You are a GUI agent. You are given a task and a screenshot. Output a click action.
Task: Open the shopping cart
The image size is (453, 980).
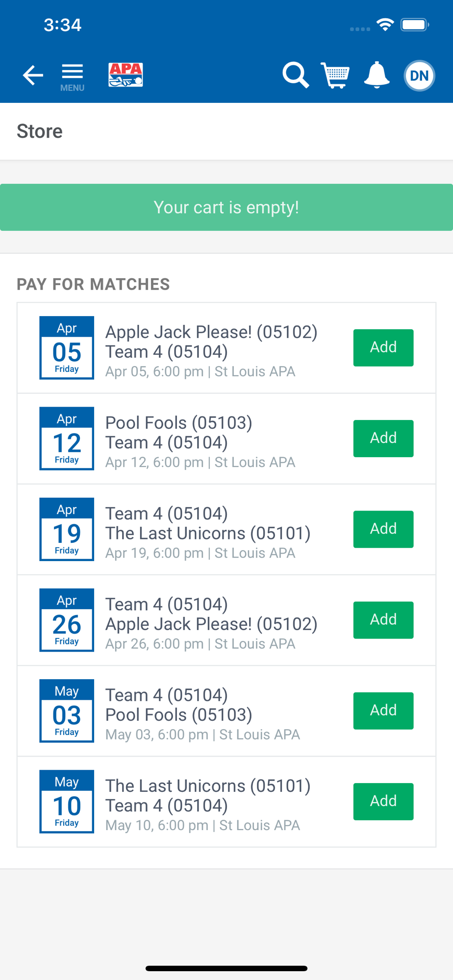[335, 75]
